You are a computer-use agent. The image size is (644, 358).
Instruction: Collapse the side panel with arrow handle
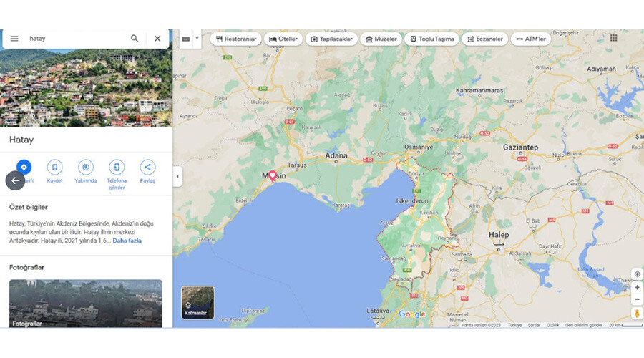pos(177,177)
